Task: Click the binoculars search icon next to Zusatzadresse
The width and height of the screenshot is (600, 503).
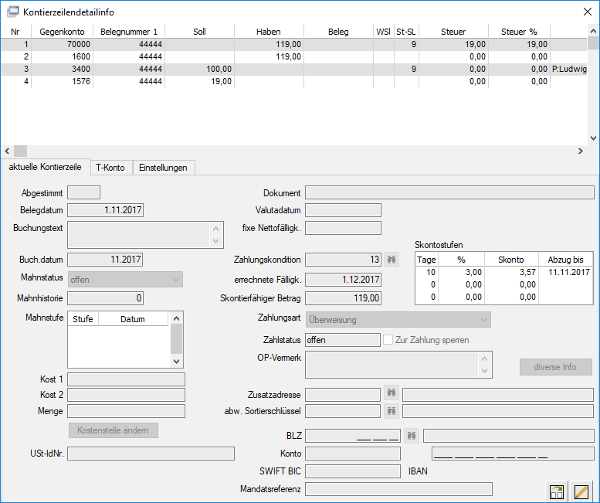Action: click(391, 393)
